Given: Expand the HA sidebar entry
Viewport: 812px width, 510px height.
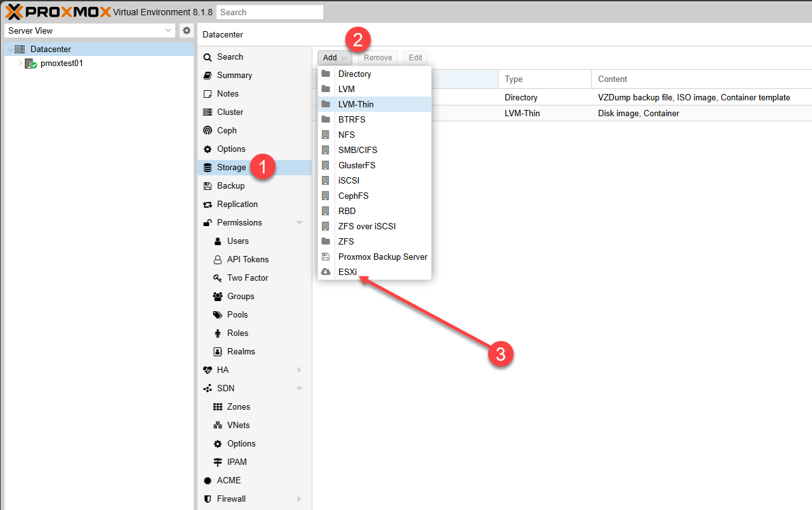Looking at the screenshot, I should (x=299, y=370).
